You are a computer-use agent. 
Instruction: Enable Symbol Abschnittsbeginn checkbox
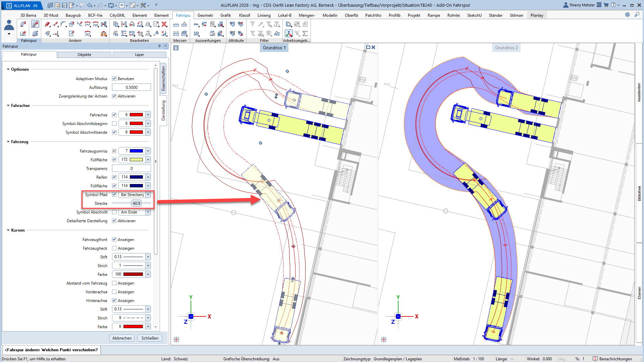[x=114, y=123]
